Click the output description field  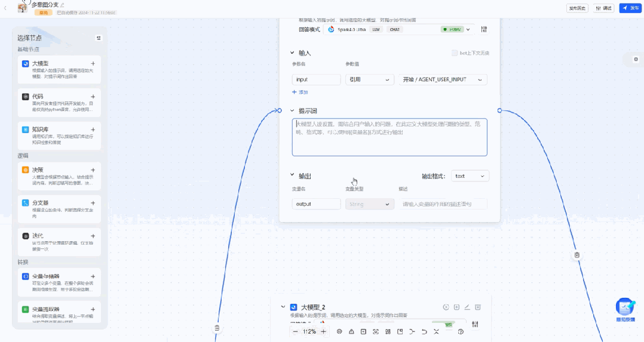(443, 204)
